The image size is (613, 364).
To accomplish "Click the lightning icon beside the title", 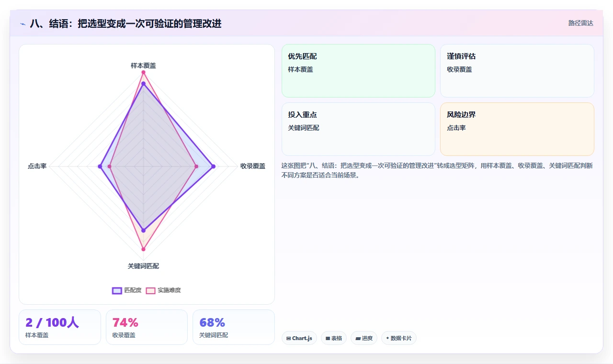I will pos(23,24).
